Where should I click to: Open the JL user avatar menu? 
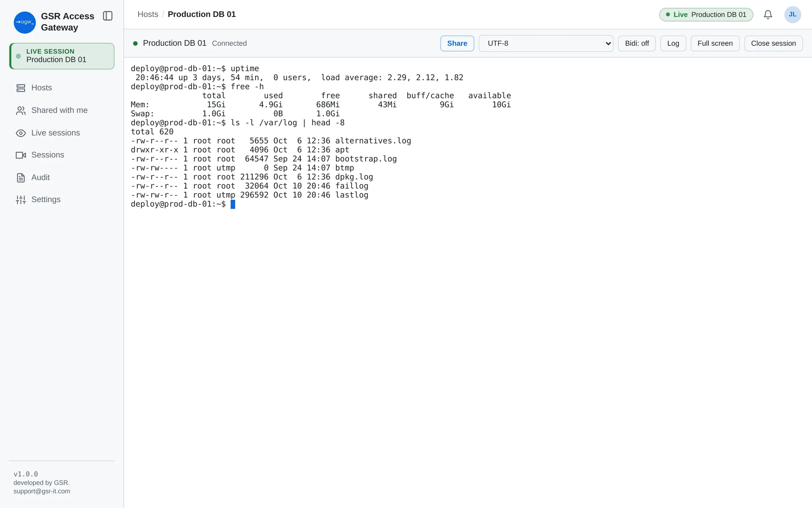(792, 15)
